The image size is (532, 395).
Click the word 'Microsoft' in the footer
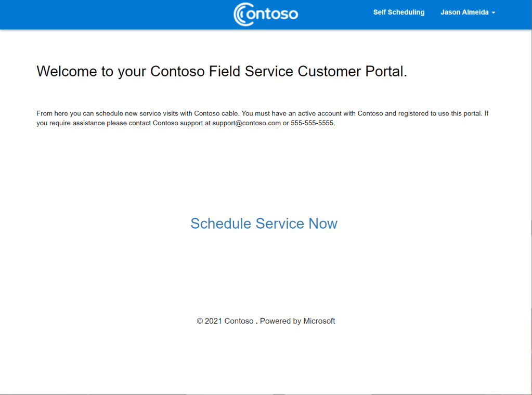319,321
